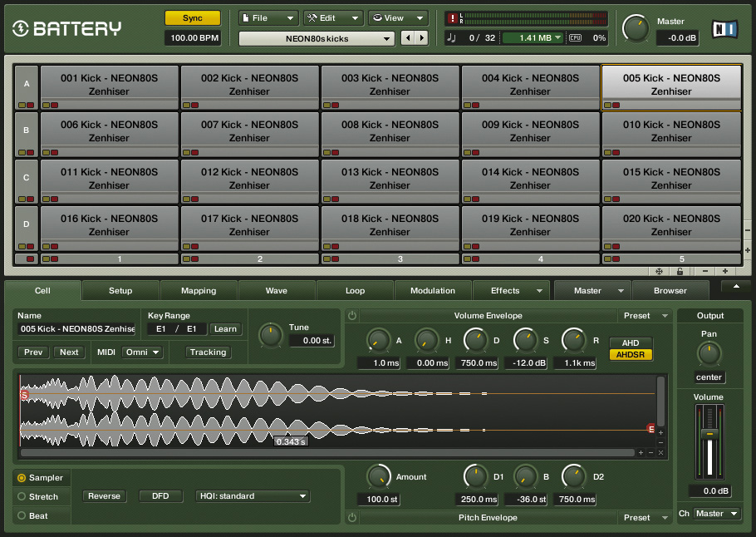Switch envelope to AHD mode
The image size is (756, 537).
click(x=631, y=342)
